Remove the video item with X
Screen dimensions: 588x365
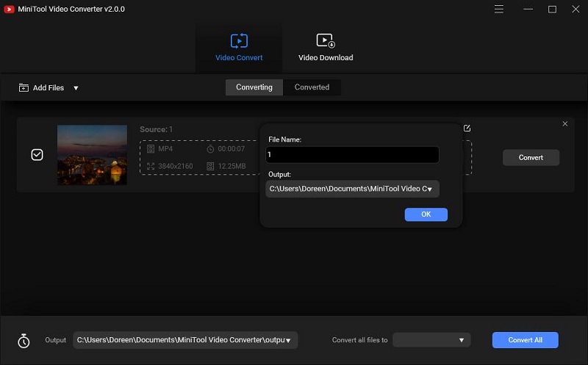564,123
